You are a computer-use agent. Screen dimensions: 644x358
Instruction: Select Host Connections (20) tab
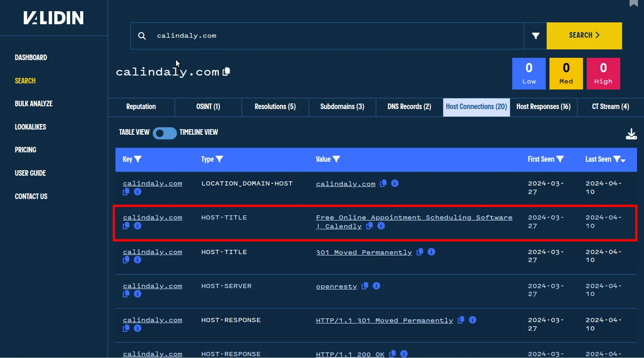coord(476,107)
